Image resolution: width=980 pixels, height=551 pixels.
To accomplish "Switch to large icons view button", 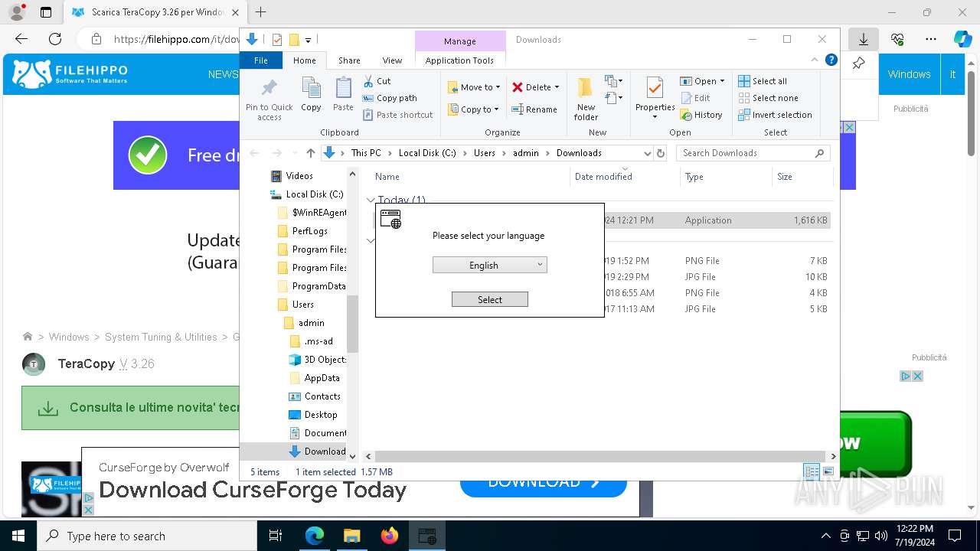I will pyautogui.click(x=828, y=472).
